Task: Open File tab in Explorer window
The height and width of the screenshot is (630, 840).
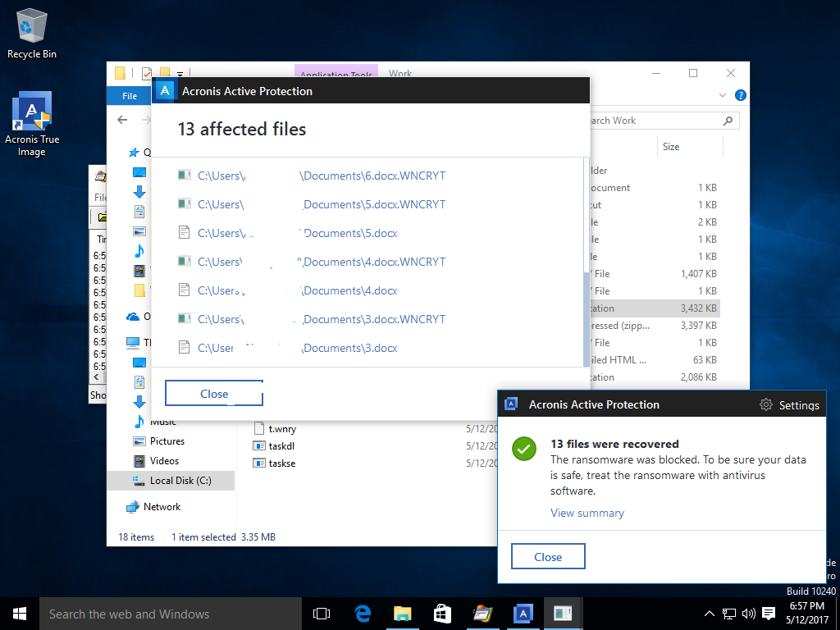Action: point(129,96)
